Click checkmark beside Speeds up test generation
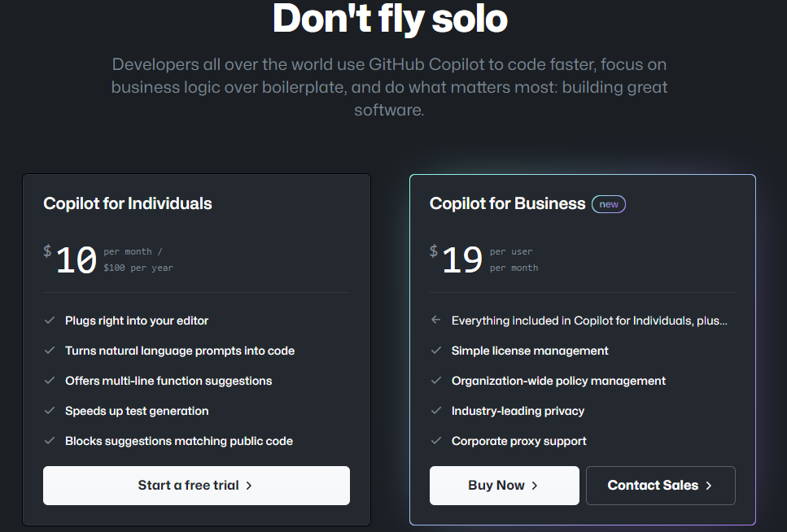This screenshot has width=787, height=532. 50,411
